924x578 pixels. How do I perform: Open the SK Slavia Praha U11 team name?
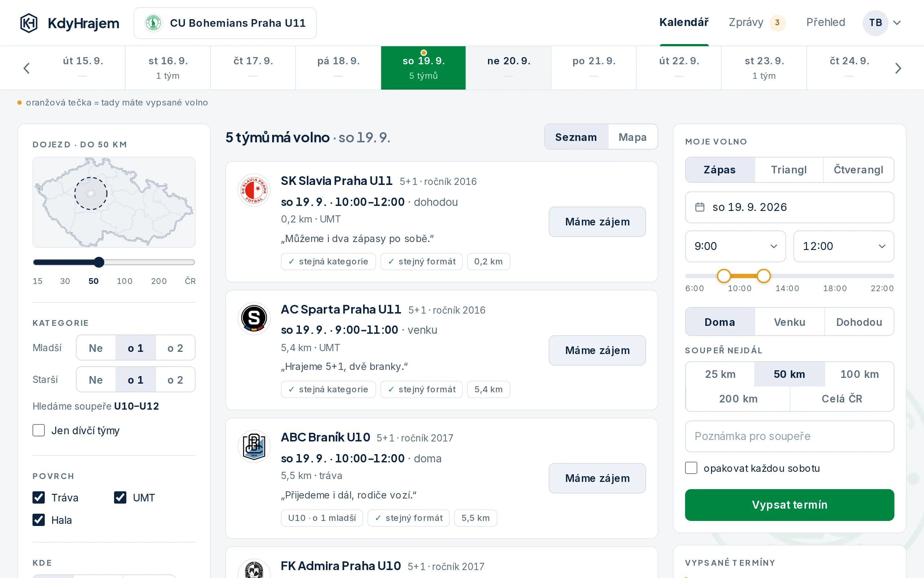[x=336, y=181]
